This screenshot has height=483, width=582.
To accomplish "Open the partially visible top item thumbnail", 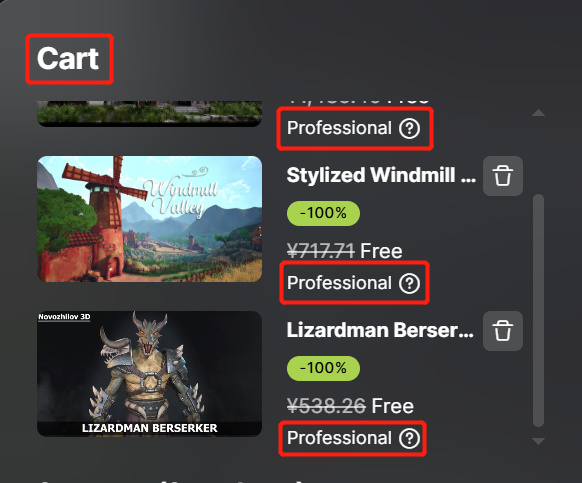I will pyautogui.click(x=150, y=113).
